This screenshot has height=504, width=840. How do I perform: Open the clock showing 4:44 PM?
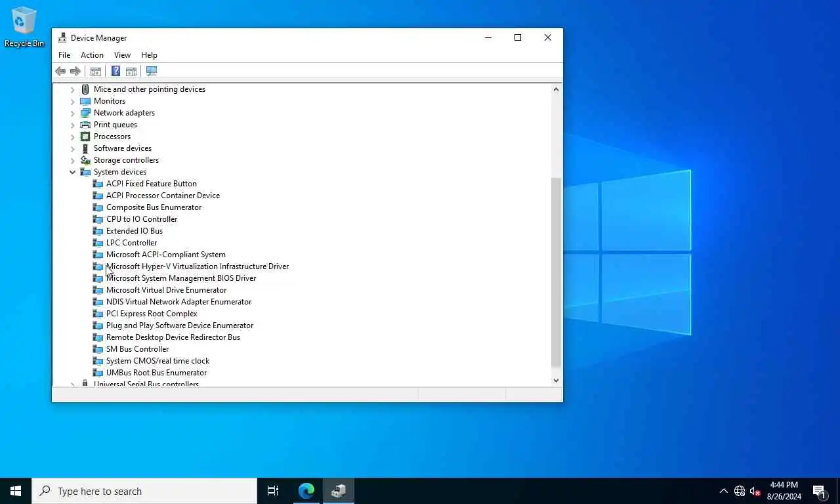coord(784,491)
